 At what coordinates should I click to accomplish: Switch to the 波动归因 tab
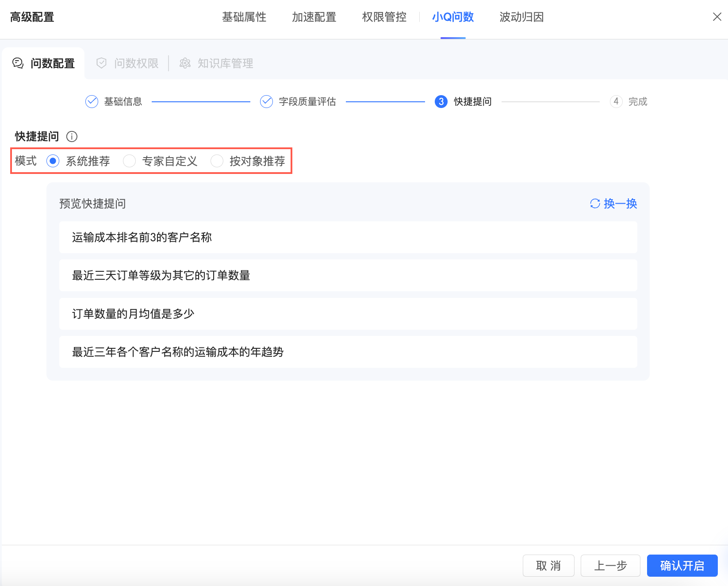(521, 17)
